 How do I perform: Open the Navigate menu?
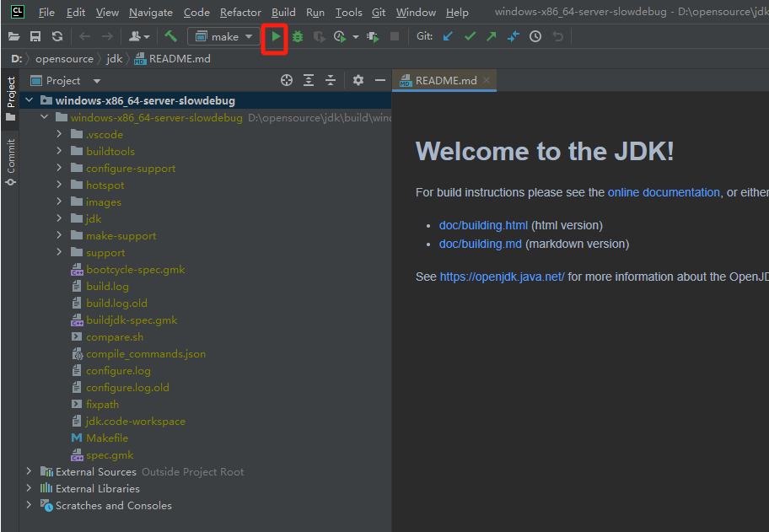[151, 13]
